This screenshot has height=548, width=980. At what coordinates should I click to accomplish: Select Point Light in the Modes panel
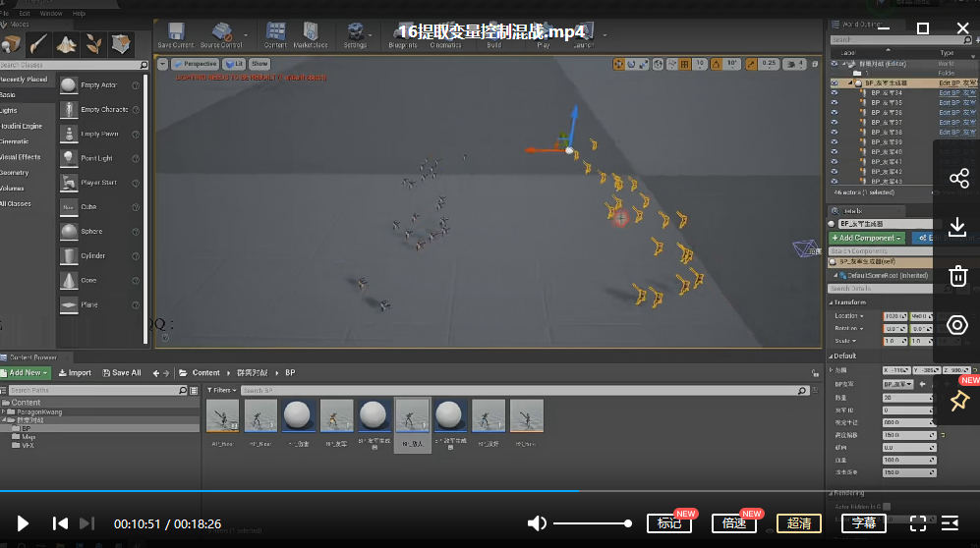[x=96, y=158]
